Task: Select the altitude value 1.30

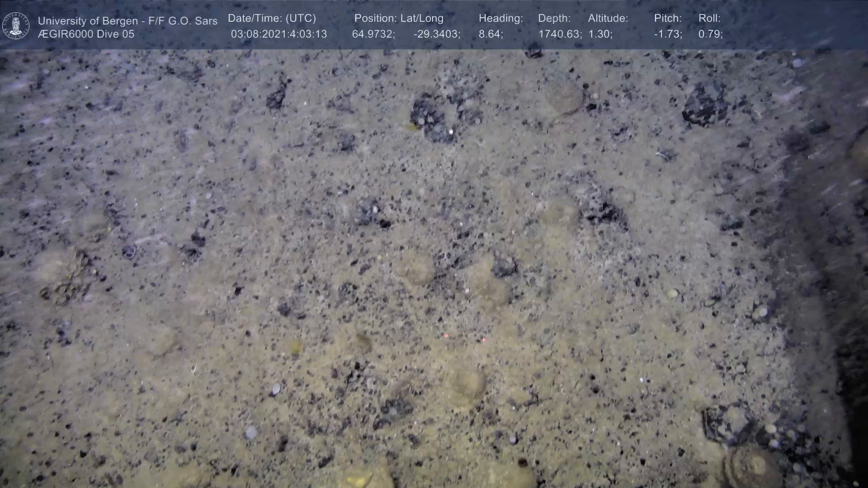Action: click(599, 34)
